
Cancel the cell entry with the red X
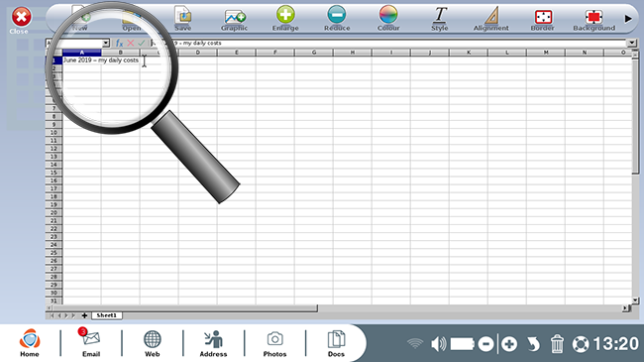point(130,43)
